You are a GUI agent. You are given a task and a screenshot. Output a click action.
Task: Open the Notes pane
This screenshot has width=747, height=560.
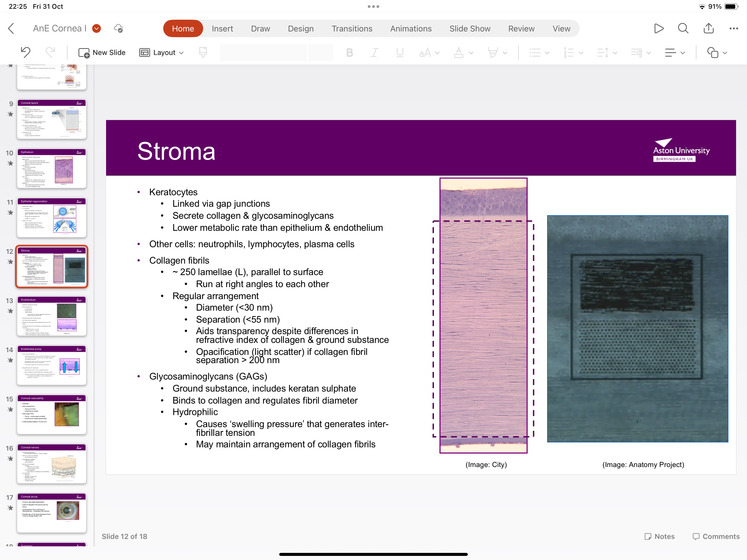659,536
